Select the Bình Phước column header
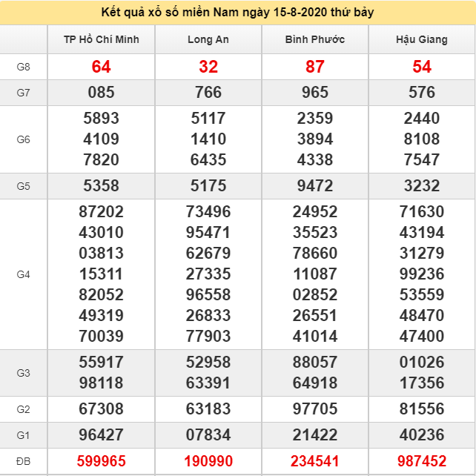476x476 pixels. 315,39
